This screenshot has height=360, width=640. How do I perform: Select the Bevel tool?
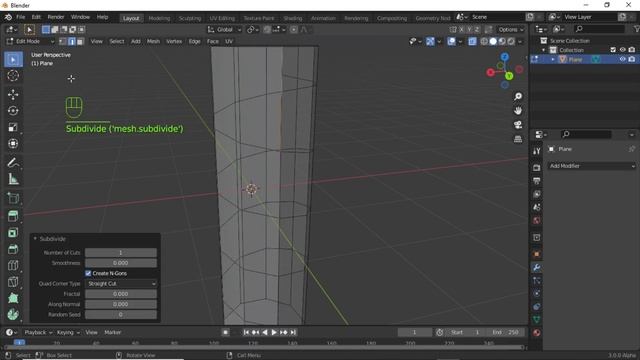click(13, 249)
